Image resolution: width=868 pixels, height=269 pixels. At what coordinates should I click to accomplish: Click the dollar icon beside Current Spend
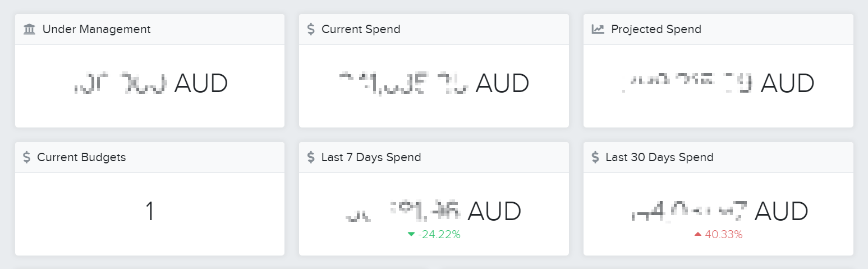click(x=311, y=29)
